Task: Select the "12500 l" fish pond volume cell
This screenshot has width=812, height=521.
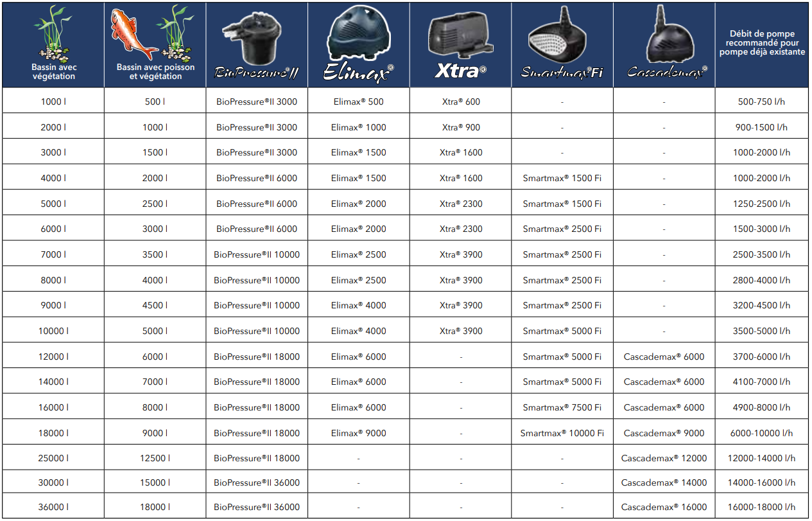Action: pyautogui.click(x=155, y=458)
